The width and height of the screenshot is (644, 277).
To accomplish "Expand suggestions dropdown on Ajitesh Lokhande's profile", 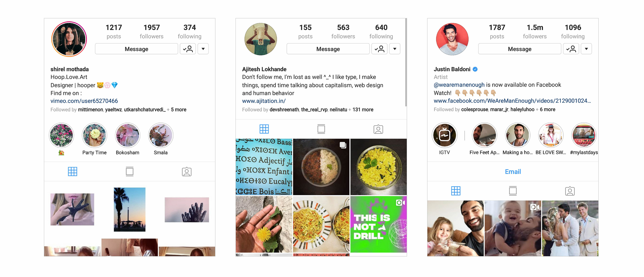I will (394, 49).
